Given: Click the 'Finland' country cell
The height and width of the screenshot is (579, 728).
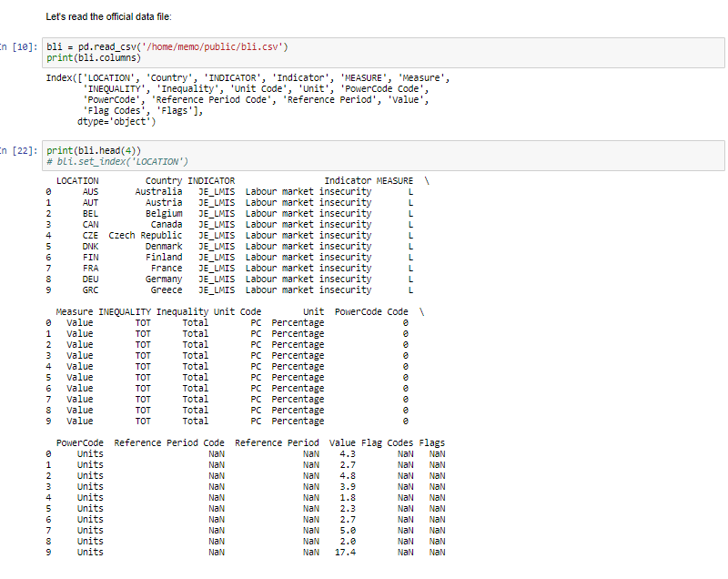Looking at the screenshot, I should coord(164,258).
